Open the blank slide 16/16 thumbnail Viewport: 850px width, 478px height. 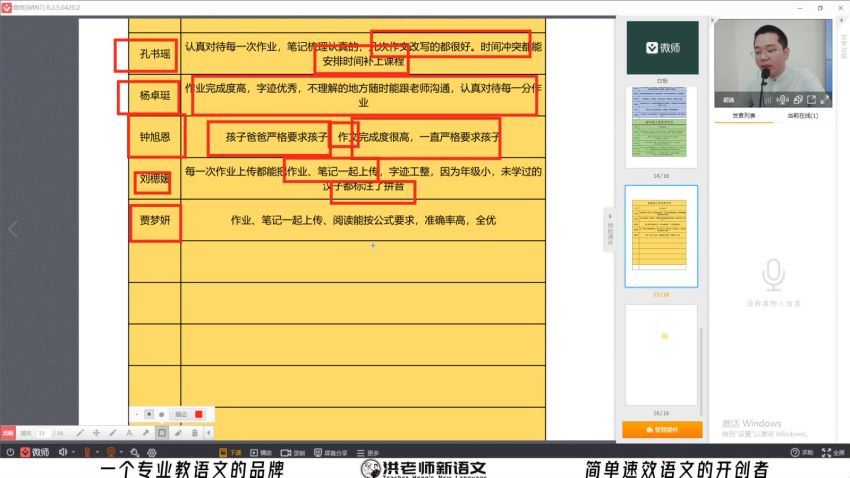click(661, 355)
